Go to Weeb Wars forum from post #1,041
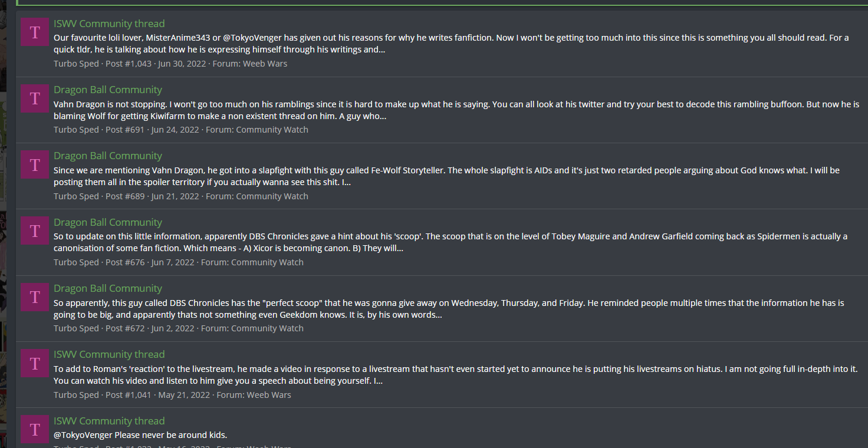Image resolution: width=868 pixels, height=448 pixels. (x=269, y=395)
